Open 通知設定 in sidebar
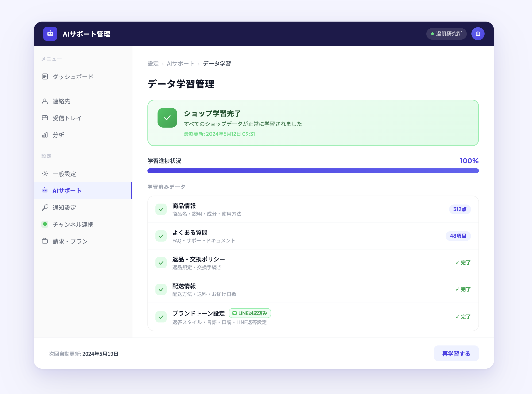This screenshot has height=394, width=532. pyautogui.click(x=83, y=208)
